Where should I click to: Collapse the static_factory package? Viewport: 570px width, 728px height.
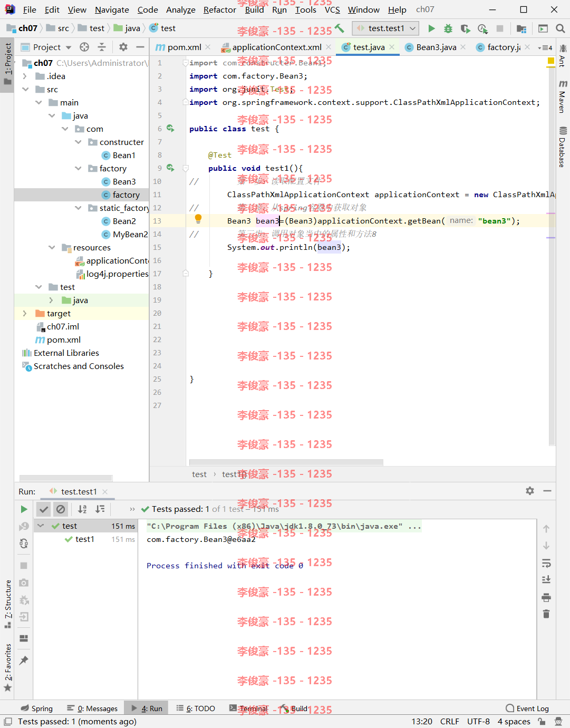point(78,208)
